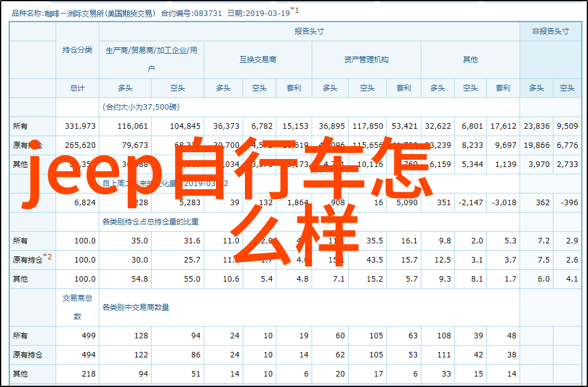Viewport: 588px width, 387px height.
Task: Click the 交易商总数 label cell
Action: [77, 308]
